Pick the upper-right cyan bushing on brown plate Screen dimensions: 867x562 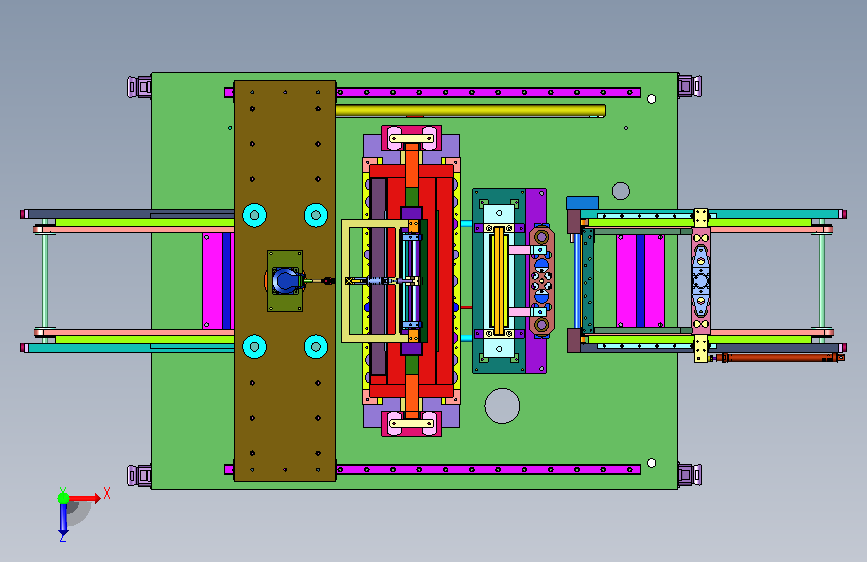coord(316,215)
